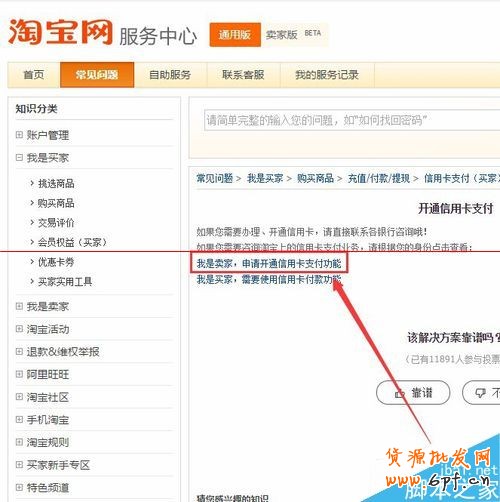This screenshot has width=500, height=502.
Task: Expand the 淘宝规则 plus icon
Action: click(19, 442)
